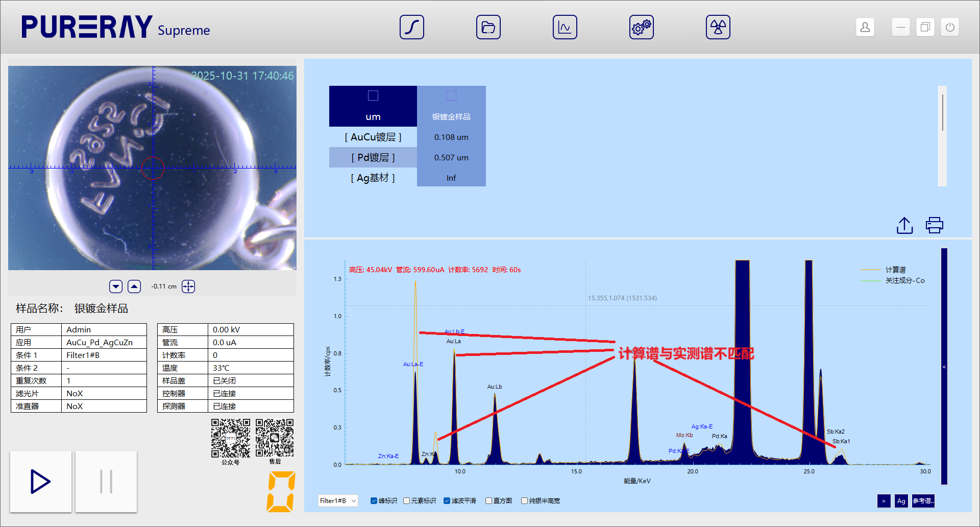Image resolution: width=980 pixels, height=527 pixels.
Task: Open the Filter1#B dropdown below the spectrum
Action: [337, 501]
